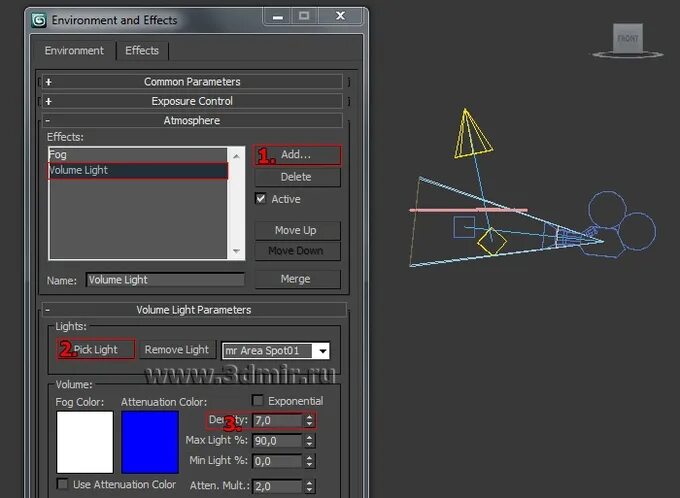The width and height of the screenshot is (680, 498).
Task: Click the Min Light % spinner arrows
Action: coord(309,461)
